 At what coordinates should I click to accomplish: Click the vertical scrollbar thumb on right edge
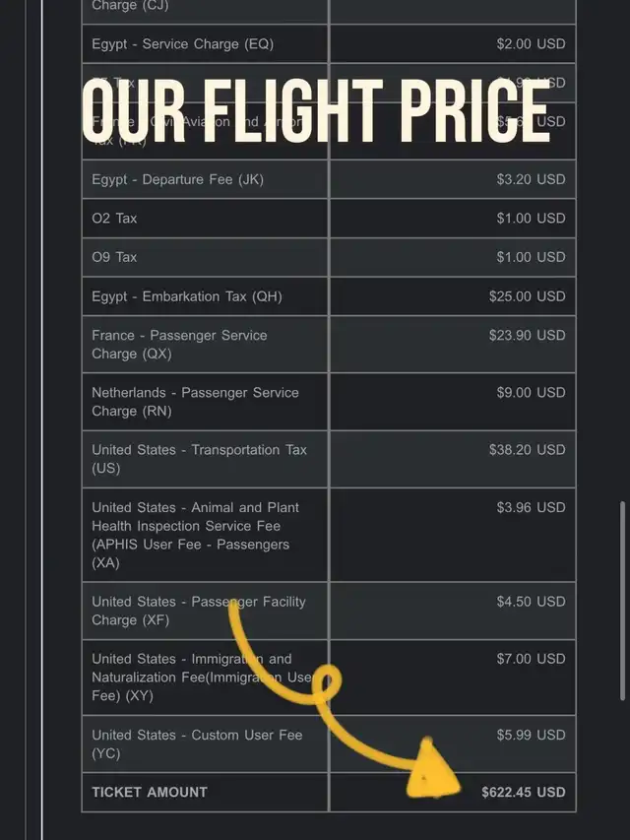pos(622,601)
